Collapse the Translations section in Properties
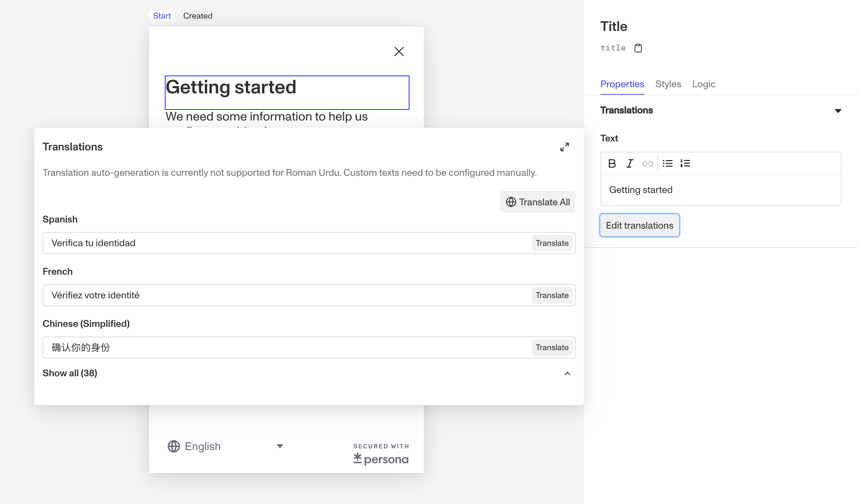Screen dimensions: 858x504 (x=838, y=110)
